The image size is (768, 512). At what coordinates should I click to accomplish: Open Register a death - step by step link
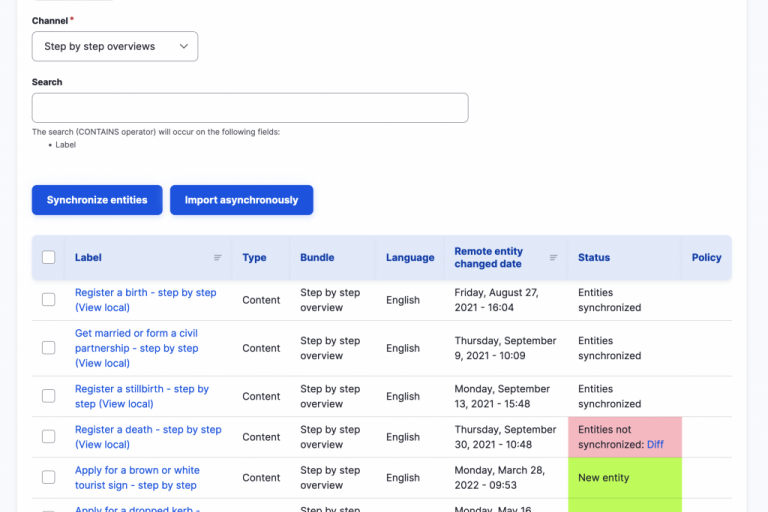tap(148, 430)
